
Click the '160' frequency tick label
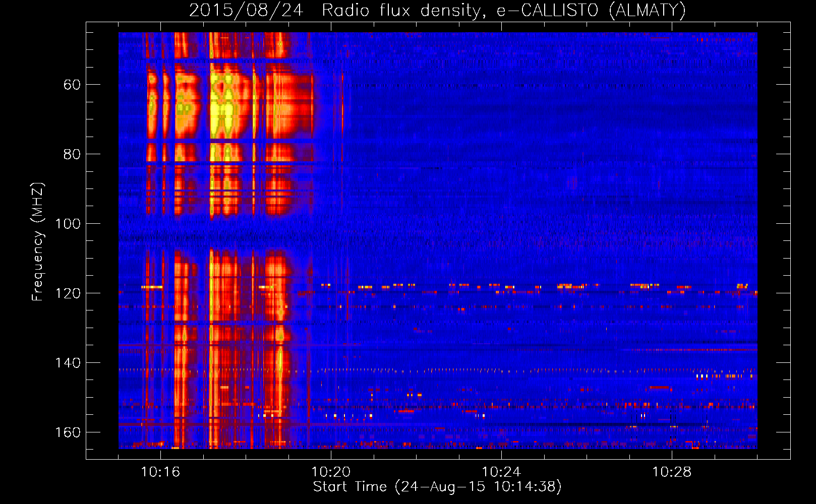pos(68,432)
